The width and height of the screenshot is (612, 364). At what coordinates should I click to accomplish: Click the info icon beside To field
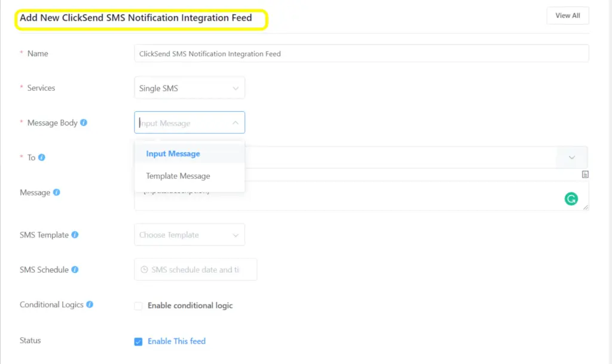(x=43, y=157)
